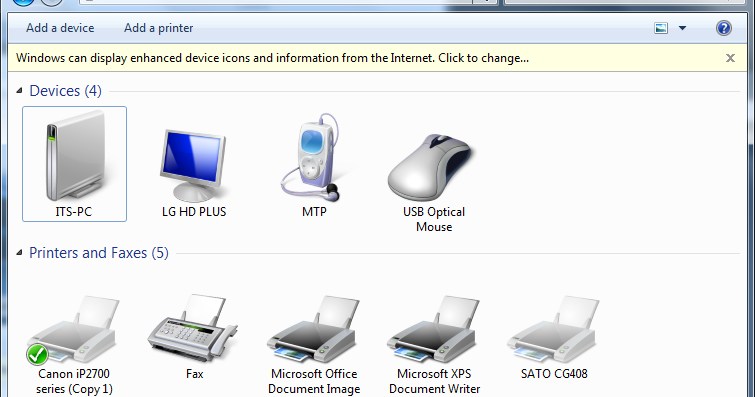Viewport: 755px width, 397px height.
Task: Select the SATO CG408 printer icon
Action: click(x=553, y=330)
